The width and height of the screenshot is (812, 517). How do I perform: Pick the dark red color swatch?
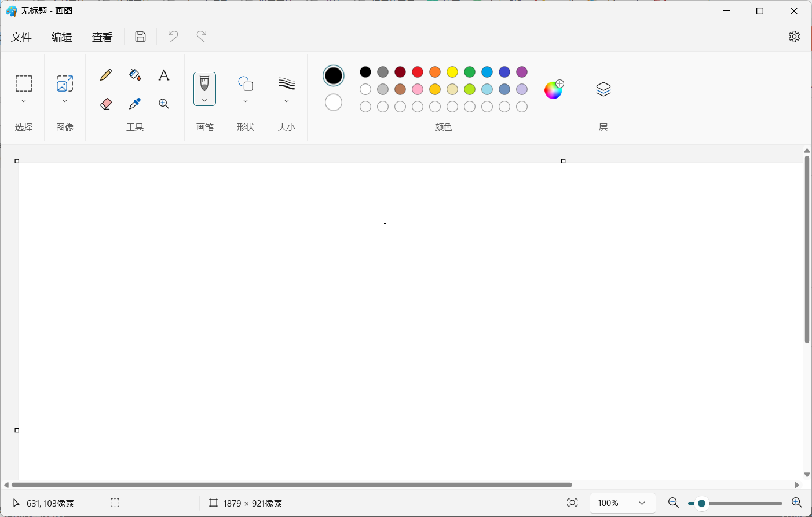coord(400,72)
